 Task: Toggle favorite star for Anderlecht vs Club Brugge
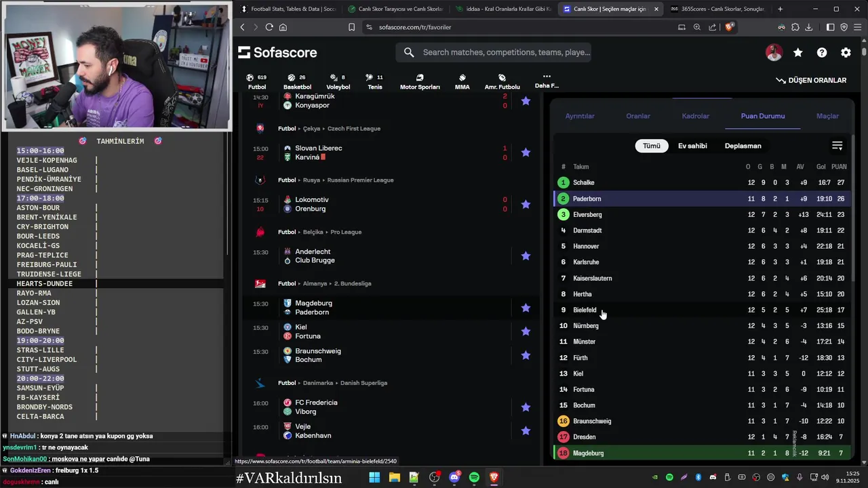526,256
